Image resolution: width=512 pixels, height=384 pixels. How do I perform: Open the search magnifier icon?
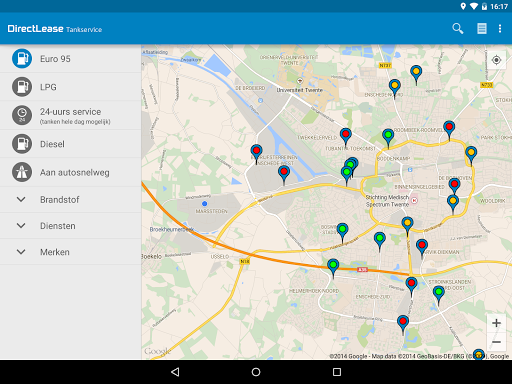458,29
